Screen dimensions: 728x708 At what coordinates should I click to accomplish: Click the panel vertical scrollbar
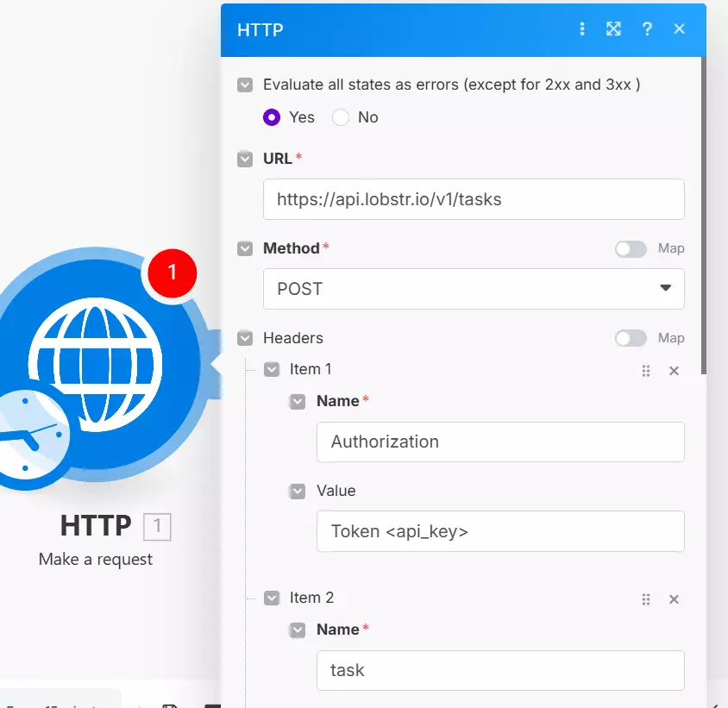click(703, 216)
